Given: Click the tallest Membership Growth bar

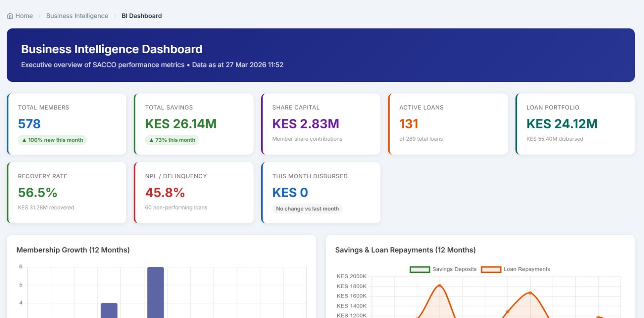Looking at the screenshot, I should [x=155, y=292].
